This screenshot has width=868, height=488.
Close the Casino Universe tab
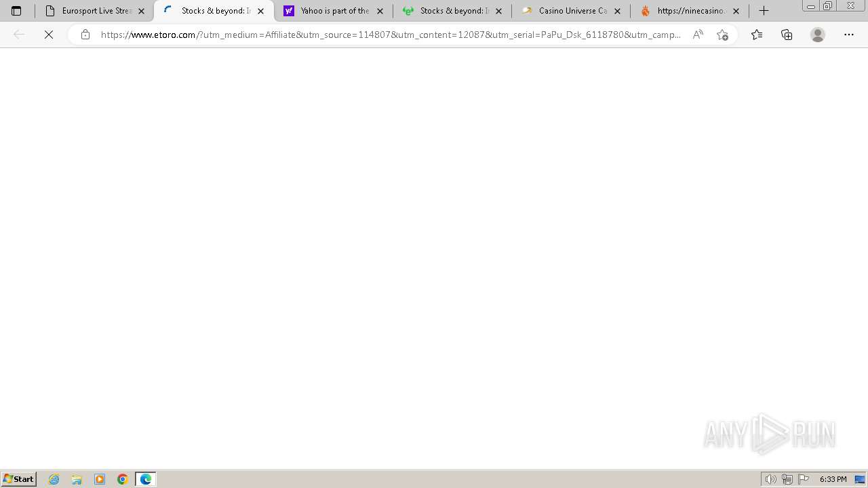click(x=617, y=11)
